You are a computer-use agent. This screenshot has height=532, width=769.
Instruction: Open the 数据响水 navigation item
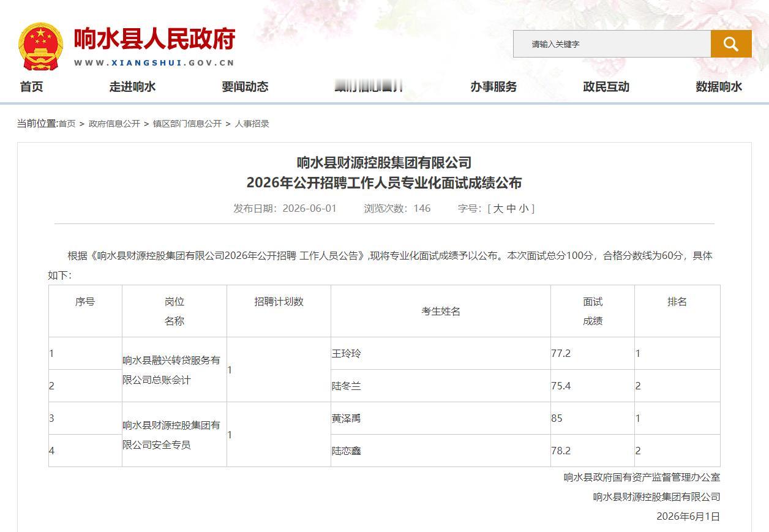point(719,87)
